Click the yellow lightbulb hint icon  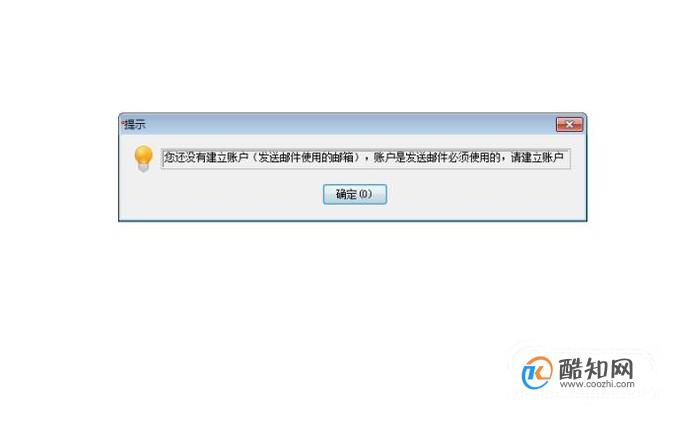[x=143, y=159]
